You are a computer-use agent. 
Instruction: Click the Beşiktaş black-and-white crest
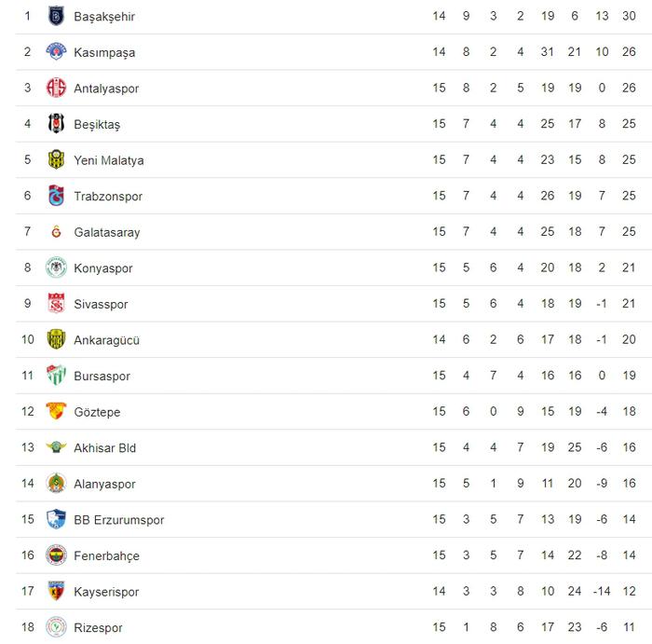56,124
